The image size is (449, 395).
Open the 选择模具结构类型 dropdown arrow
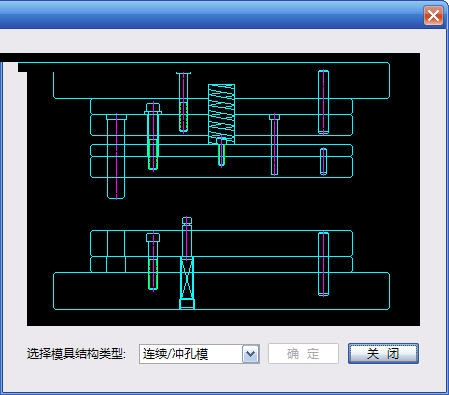tap(251, 354)
